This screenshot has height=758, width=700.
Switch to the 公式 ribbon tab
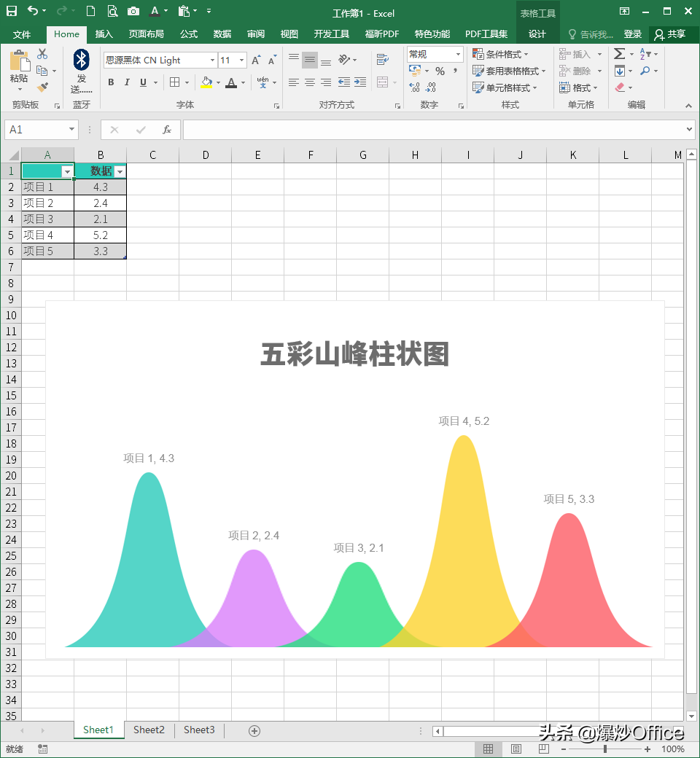(189, 34)
